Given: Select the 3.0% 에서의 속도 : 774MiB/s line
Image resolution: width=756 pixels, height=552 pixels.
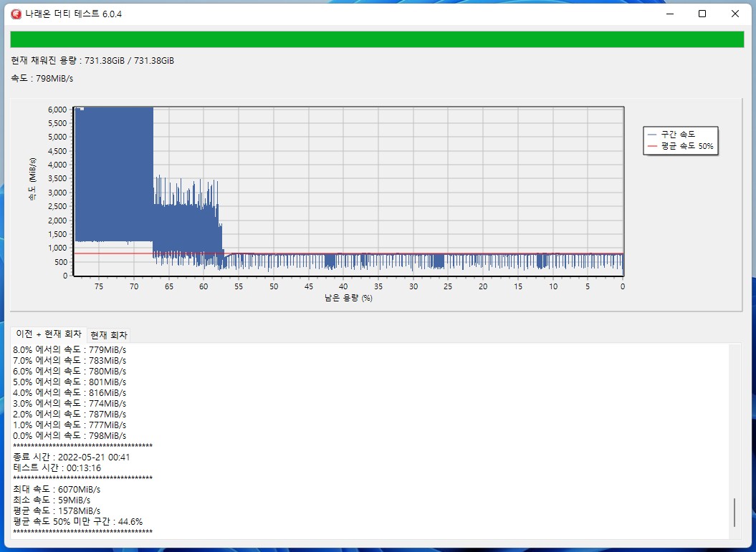Looking at the screenshot, I should pos(70,404).
